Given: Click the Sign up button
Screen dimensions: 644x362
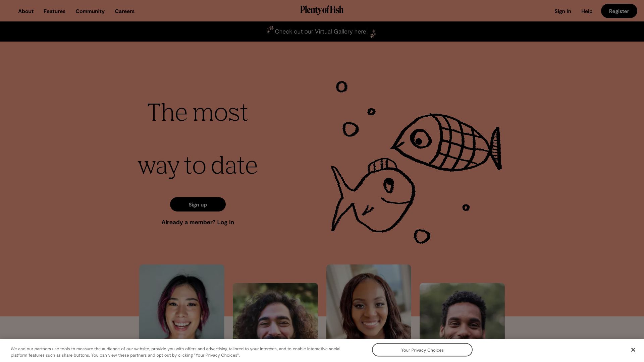Looking at the screenshot, I should [x=198, y=204].
